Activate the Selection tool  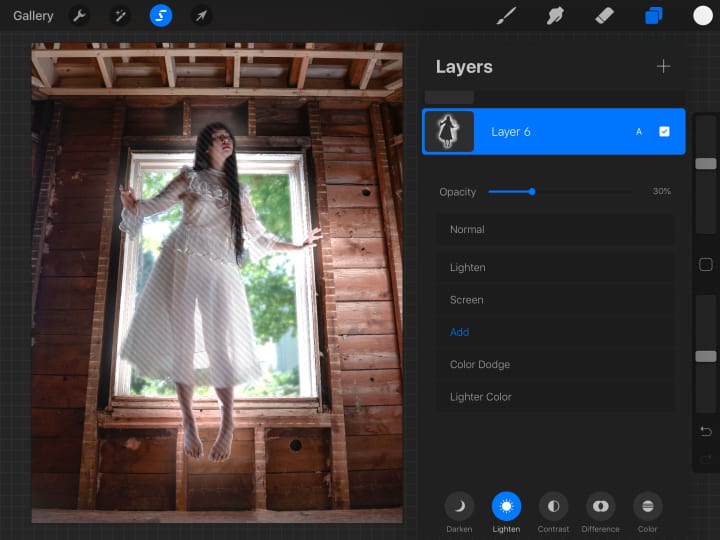click(160, 16)
